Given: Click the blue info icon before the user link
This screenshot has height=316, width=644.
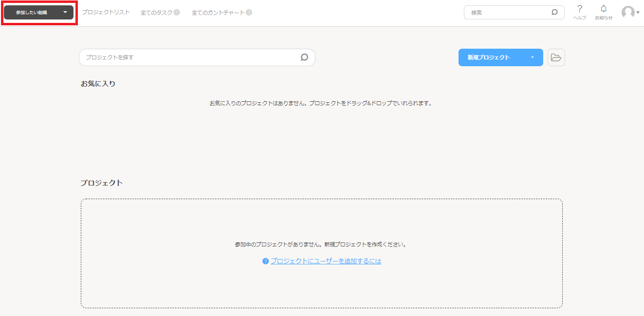Looking at the screenshot, I should 265,261.
